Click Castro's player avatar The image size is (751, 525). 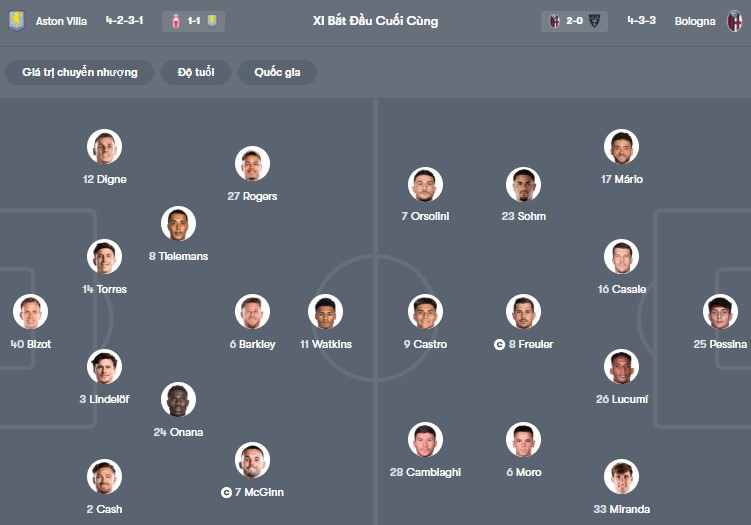tap(425, 312)
